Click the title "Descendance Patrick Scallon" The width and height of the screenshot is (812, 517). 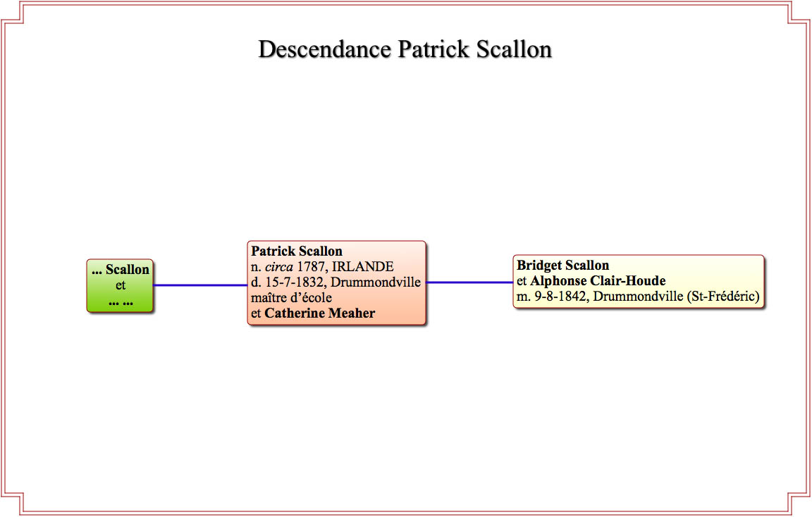(405, 49)
